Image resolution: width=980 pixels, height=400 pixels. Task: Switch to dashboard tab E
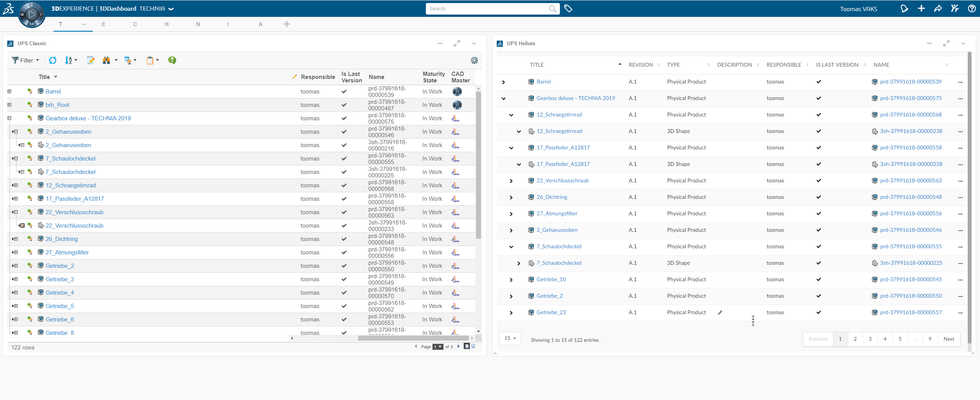click(x=103, y=24)
